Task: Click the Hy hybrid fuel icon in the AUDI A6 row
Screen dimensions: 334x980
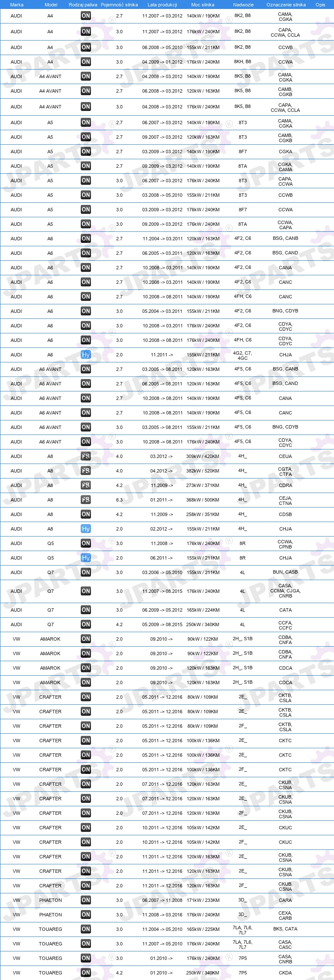Action: [86, 355]
